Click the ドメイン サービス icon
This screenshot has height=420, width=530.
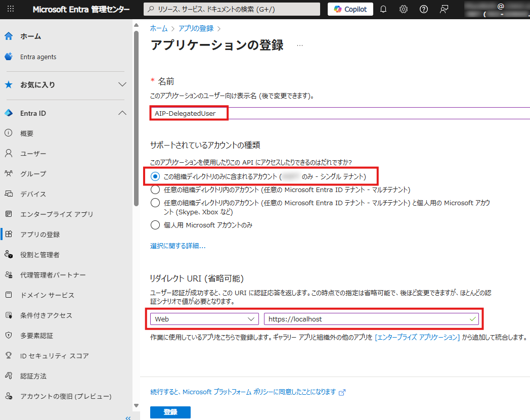9,295
